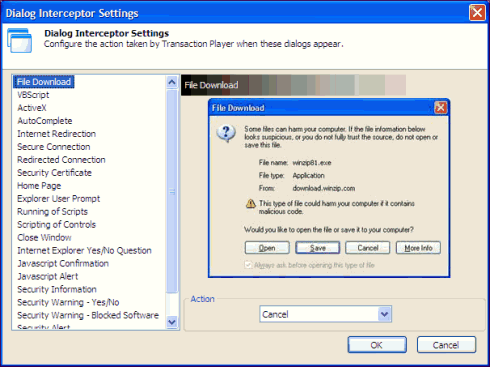The height and width of the screenshot is (367, 490).
Task: Choose Running of Scripts item
Action: pos(53,212)
